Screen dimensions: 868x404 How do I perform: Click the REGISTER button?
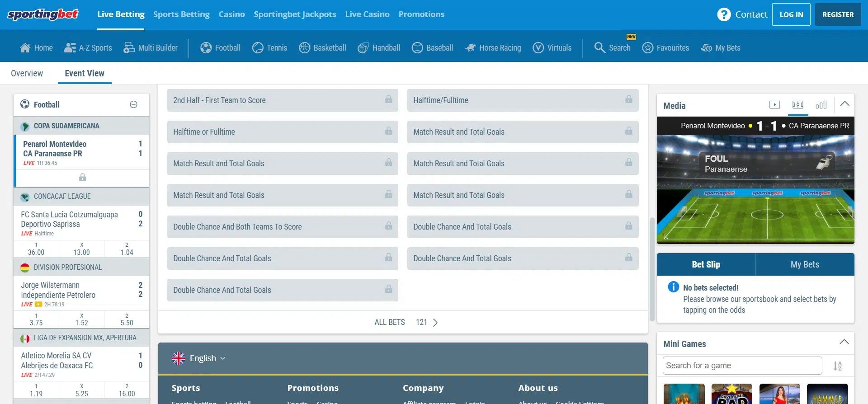tap(838, 14)
